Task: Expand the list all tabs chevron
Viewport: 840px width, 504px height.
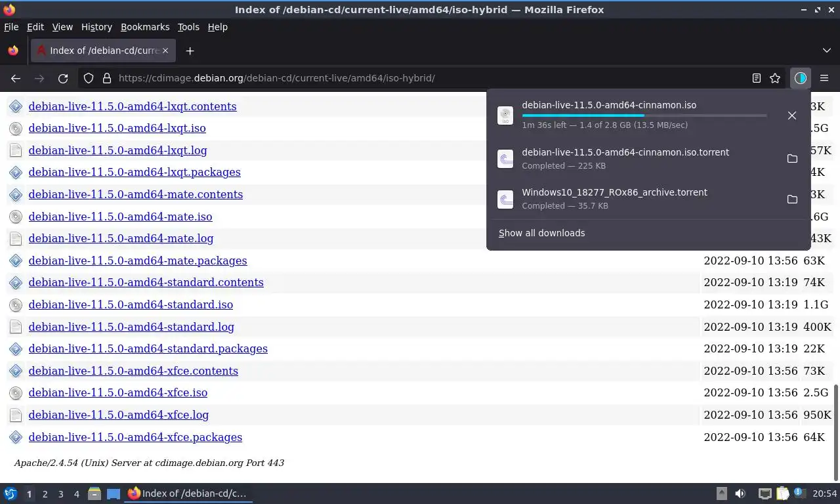Action: tap(827, 51)
